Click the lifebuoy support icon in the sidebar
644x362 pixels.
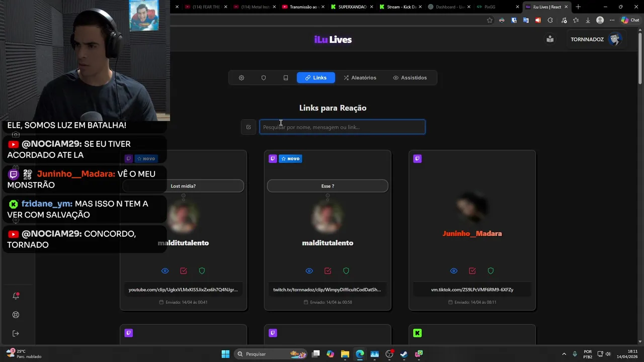click(16, 315)
